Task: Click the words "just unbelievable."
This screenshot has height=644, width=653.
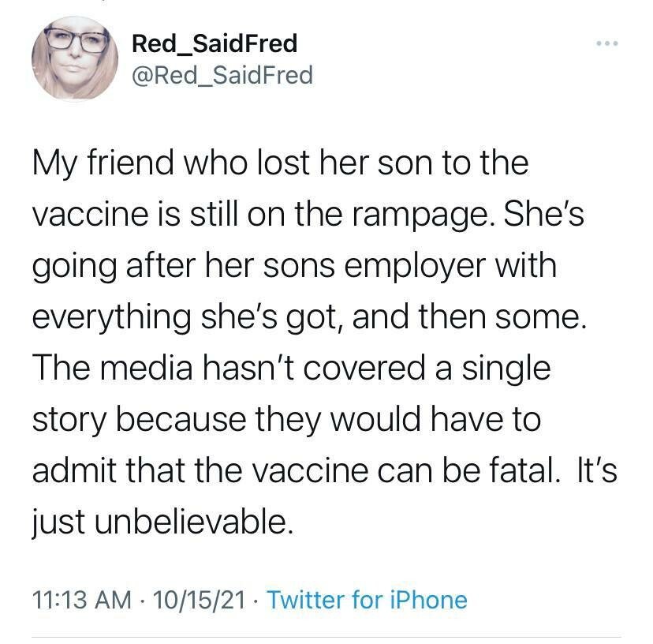Action: click(x=162, y=522)
